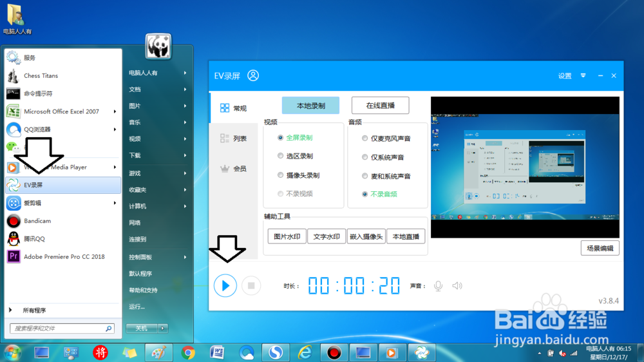Open 设置 in EV录屏
The height and width of the screenshot is (362, 644).
565,75
